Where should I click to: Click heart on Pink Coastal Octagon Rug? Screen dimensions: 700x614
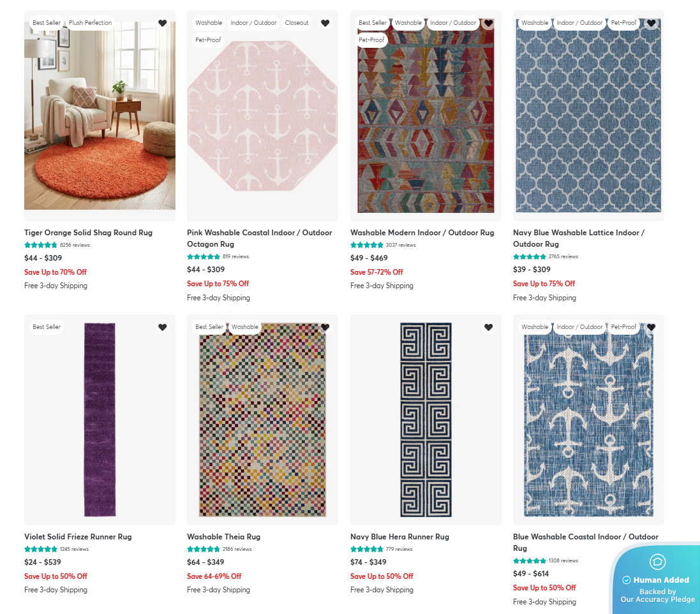325,23
